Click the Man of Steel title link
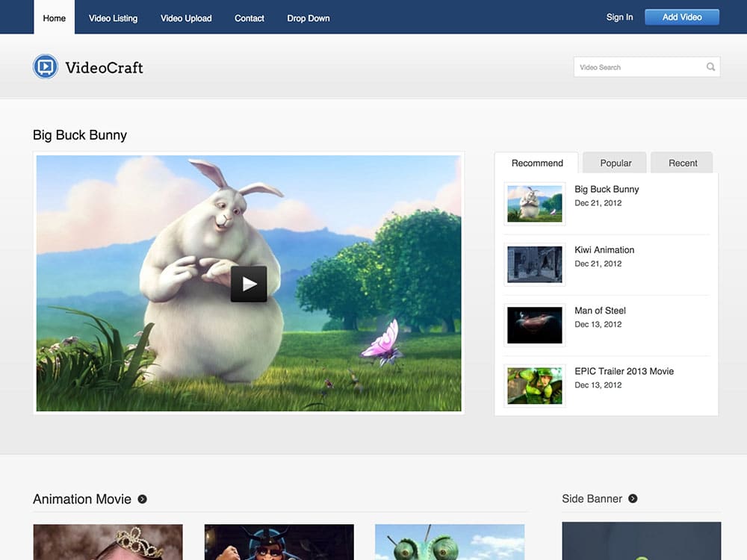Screen dimensions: 747x560 point(600,311)
